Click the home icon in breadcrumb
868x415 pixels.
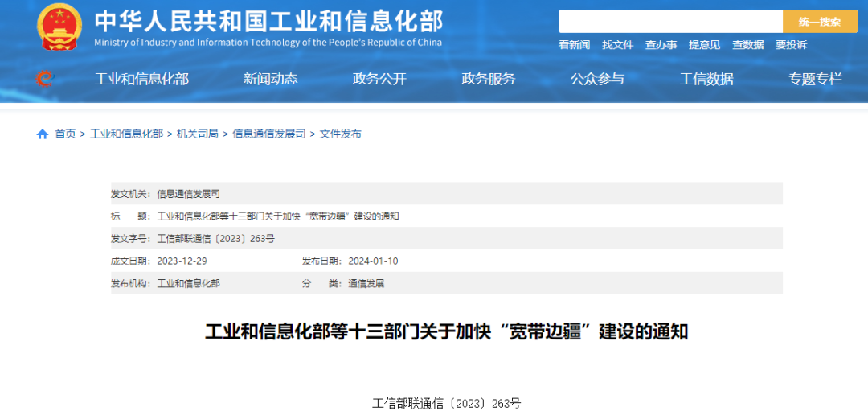(43, 134)
